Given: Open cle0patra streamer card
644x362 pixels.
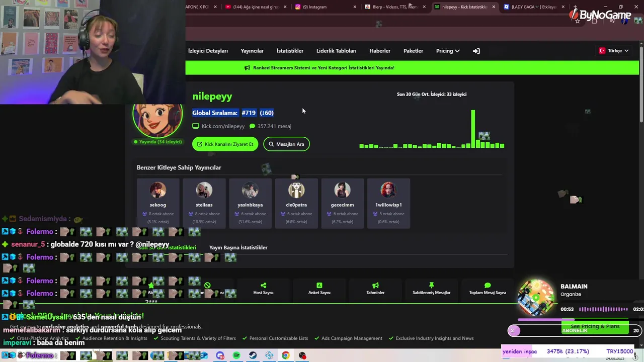Looking at the screenshot, I should [296, 203].
